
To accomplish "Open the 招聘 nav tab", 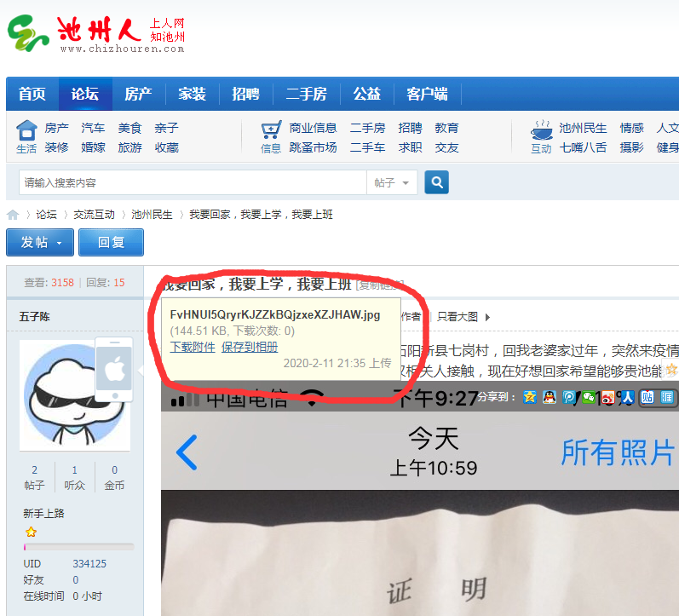I will (245, 94).
